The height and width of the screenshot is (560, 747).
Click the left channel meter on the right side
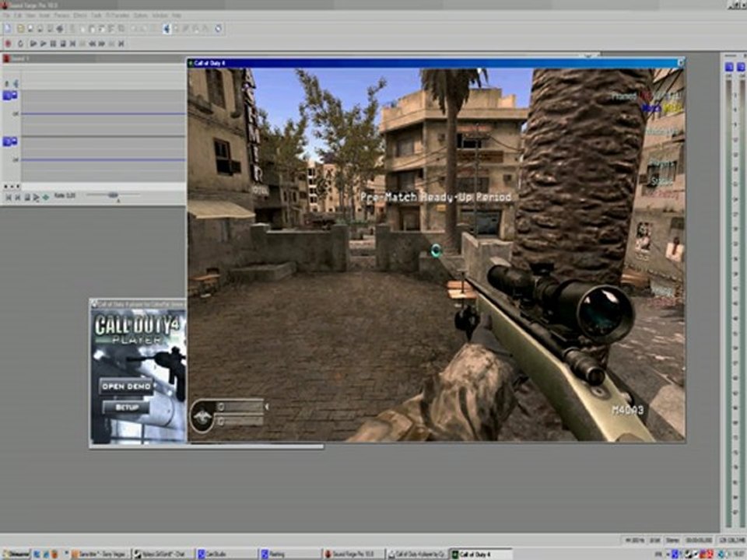[729, 303]
